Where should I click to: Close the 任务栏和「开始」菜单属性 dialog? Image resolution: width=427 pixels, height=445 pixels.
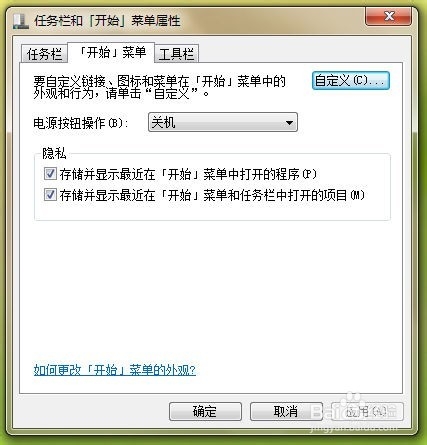(388, 16)
